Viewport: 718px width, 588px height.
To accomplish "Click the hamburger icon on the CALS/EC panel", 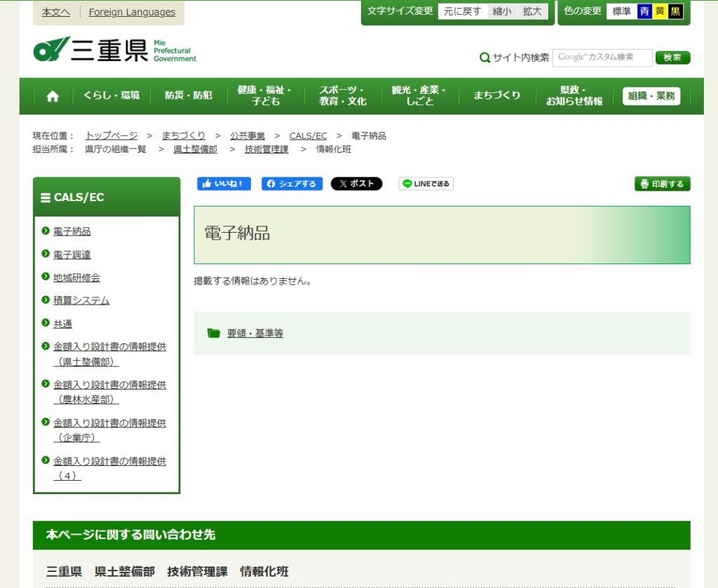I will [x=46, y=197].
